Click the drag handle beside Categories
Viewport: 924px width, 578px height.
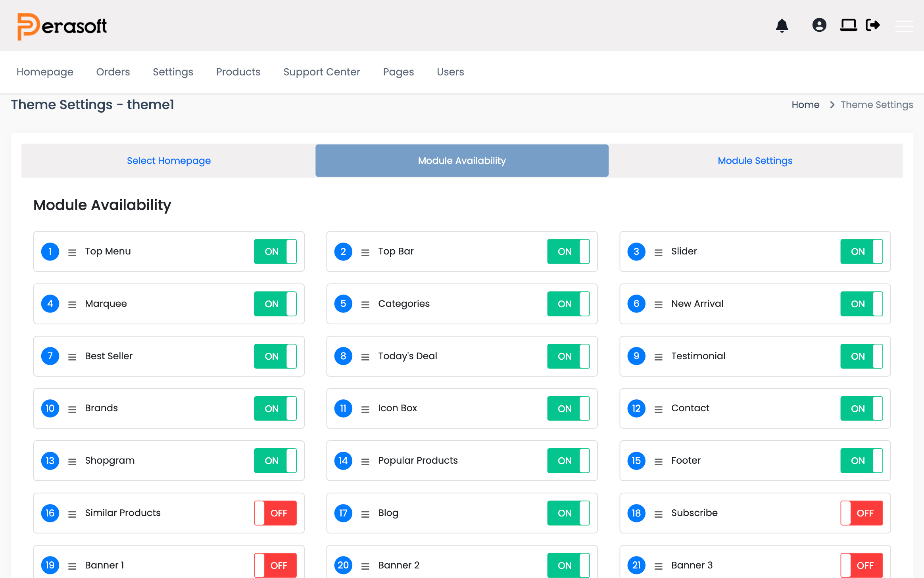tap(365, 305)
